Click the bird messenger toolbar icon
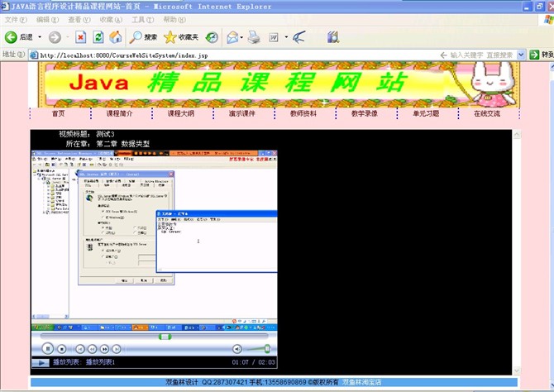The height and width of the screenshot is (392, 554). pos(298,36)
